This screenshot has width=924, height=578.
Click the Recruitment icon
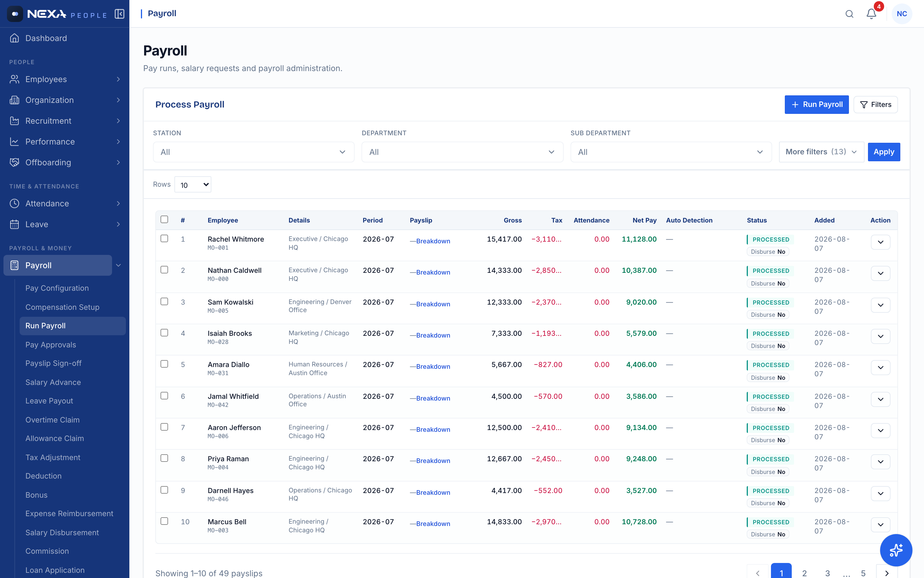click(14, 121)
